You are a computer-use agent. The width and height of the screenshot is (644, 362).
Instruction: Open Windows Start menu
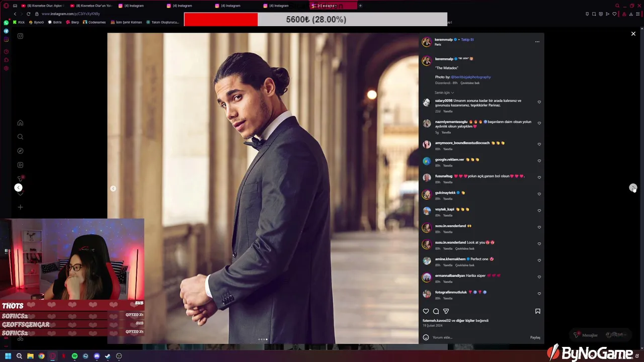(x=8, y=356)
